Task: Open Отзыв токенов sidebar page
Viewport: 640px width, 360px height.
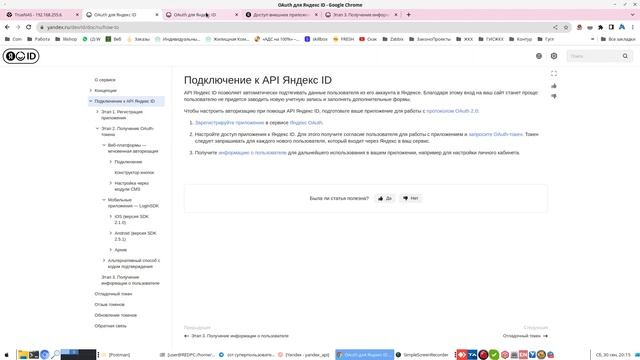Action: click(109, 304)
